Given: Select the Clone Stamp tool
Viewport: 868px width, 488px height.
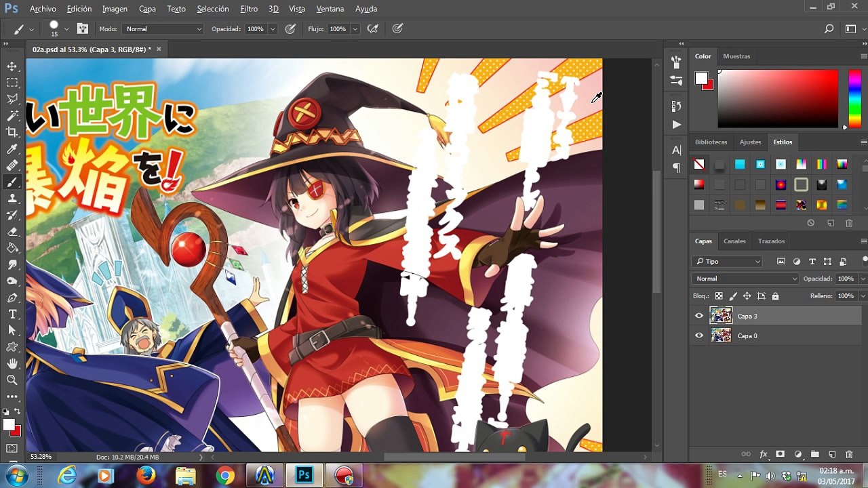Looking at the screenshot, I should [x=12, y=199].
